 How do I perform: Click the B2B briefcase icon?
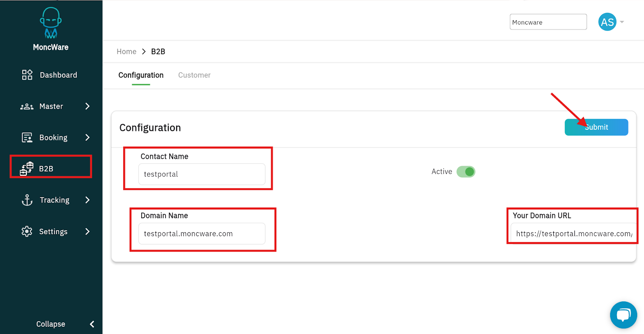point(27,169)
